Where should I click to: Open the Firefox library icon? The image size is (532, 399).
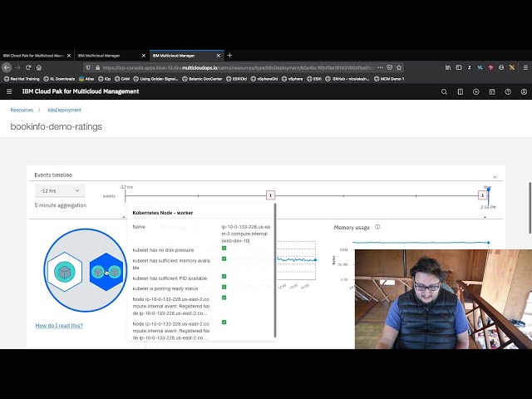pyautogui.click(x=448, y=67)
